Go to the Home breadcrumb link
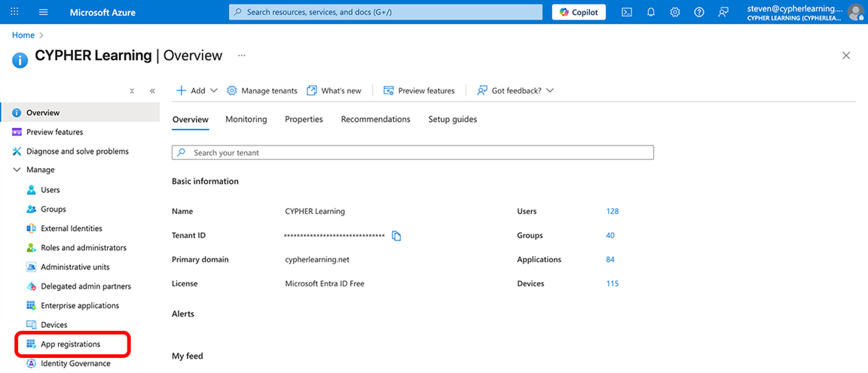Viewport: 868px width, 373px height. (x=23, y=35)
